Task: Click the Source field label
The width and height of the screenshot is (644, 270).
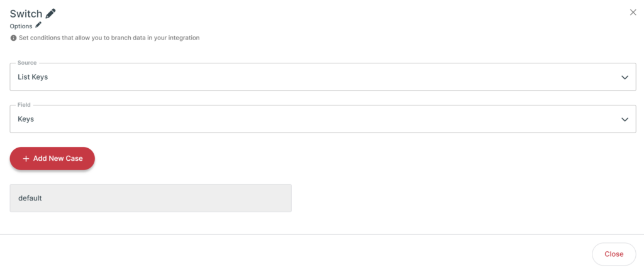Action: click(x=26, y=63)
